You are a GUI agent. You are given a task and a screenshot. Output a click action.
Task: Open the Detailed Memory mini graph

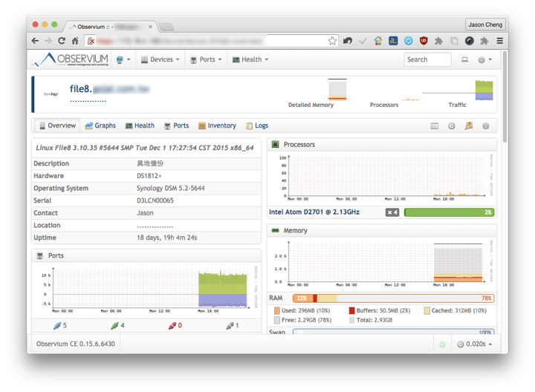(337, 90)
